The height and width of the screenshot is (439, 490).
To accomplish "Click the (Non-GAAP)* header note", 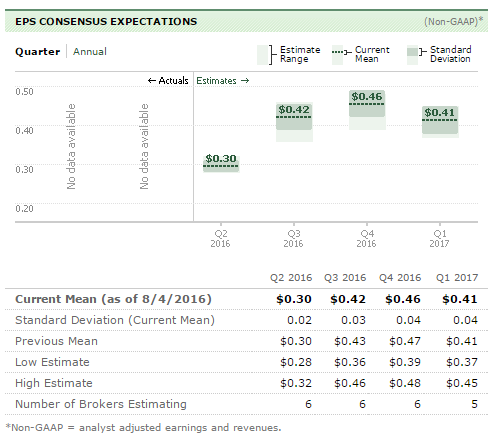I will (453, 21).
